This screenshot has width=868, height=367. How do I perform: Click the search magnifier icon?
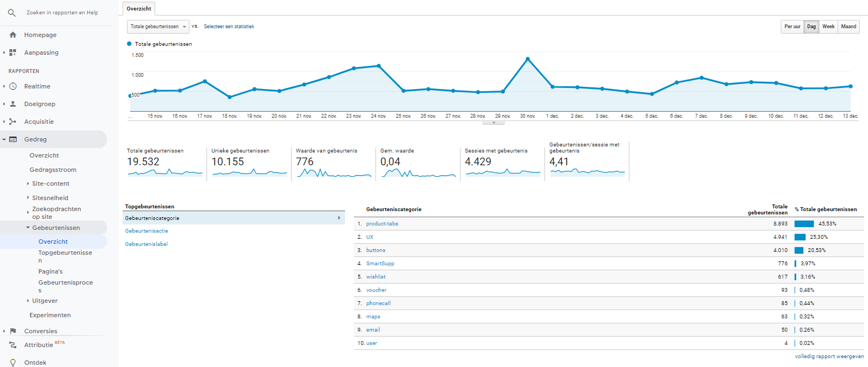[12, 12]
